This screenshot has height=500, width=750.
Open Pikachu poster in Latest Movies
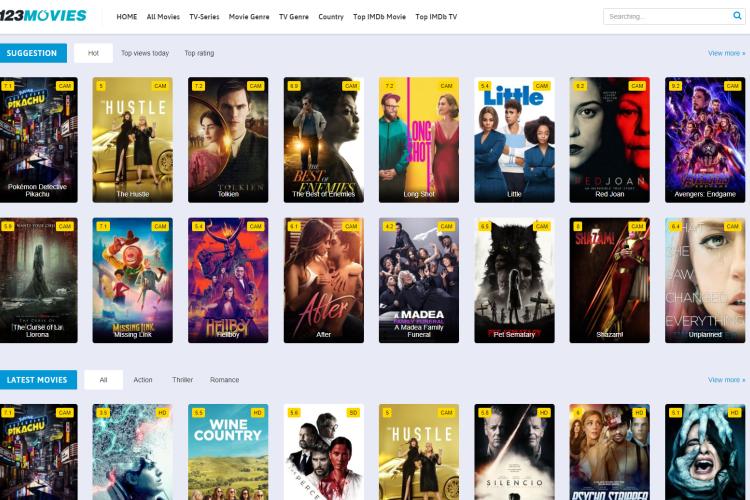(38, 452)
